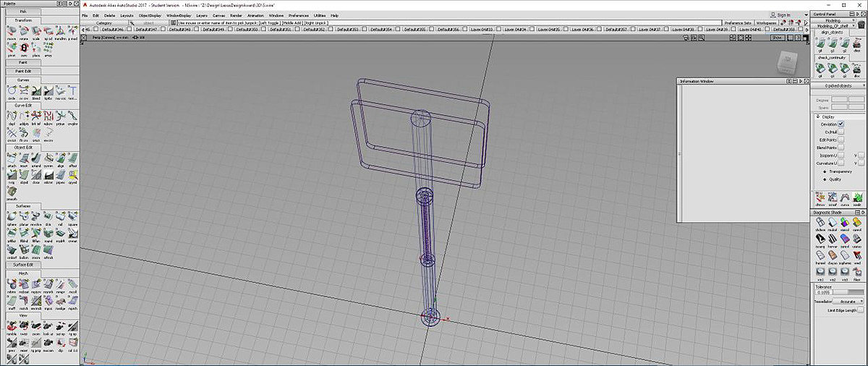Adjust the Tolerance slider
Viewport: 868px width, 366px height.
pos(850,292)
